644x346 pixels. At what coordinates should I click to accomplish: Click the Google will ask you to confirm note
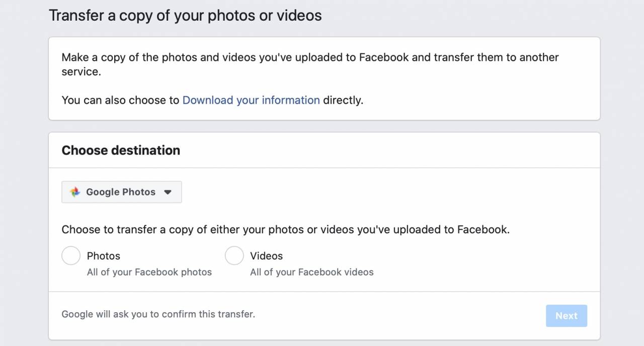pos(158,314)
